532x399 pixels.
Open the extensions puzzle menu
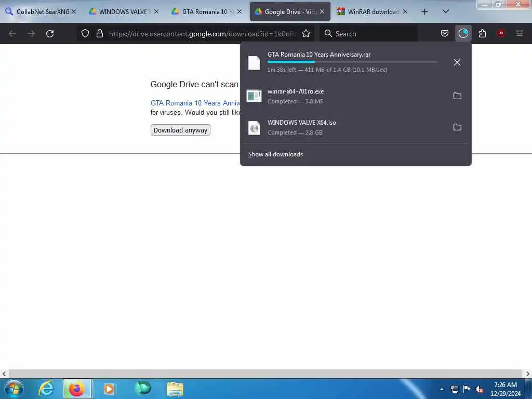[482, 33]
